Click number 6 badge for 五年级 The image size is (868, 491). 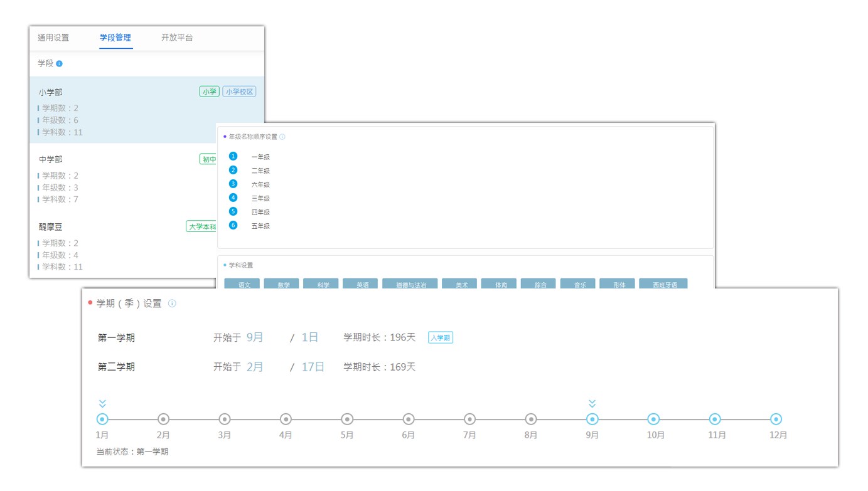point(233,225)
